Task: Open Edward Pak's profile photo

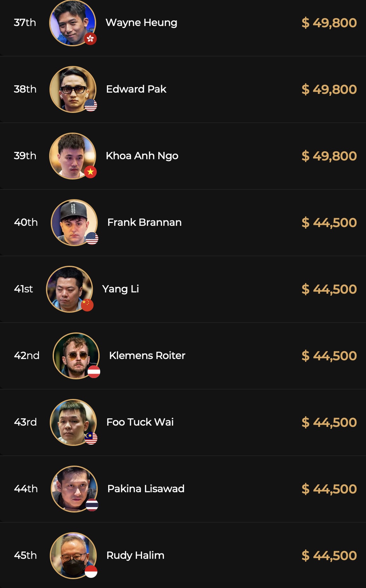Action: coord(73,89)
